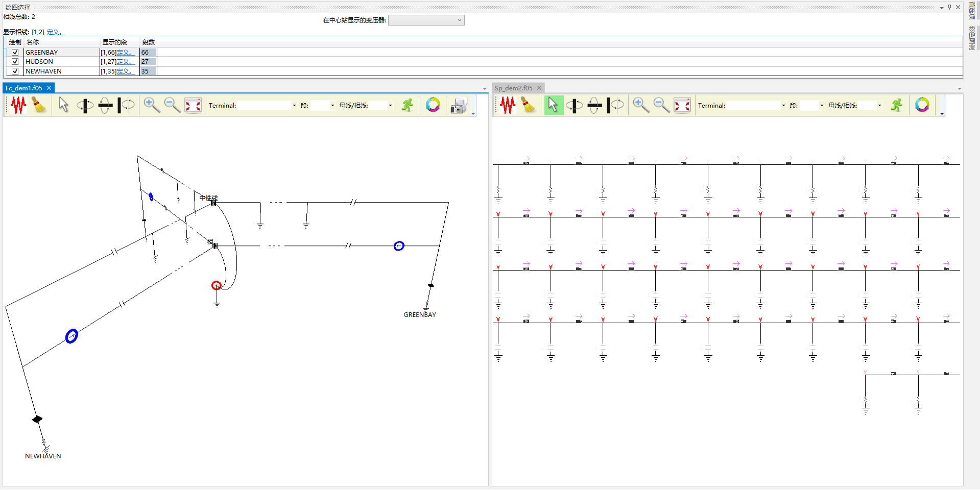Screen dimensions: 980x490
Task: Click zoom out magnifier in Sp_dem2 toolbar
Action: pyautogui.click(x=661, y=105)
